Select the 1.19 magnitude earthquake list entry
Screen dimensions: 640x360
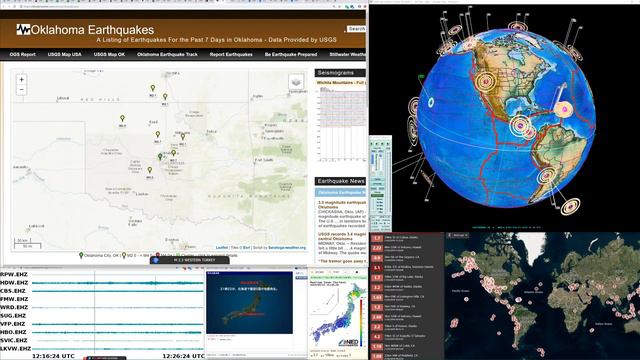click(x=407, y=347)
